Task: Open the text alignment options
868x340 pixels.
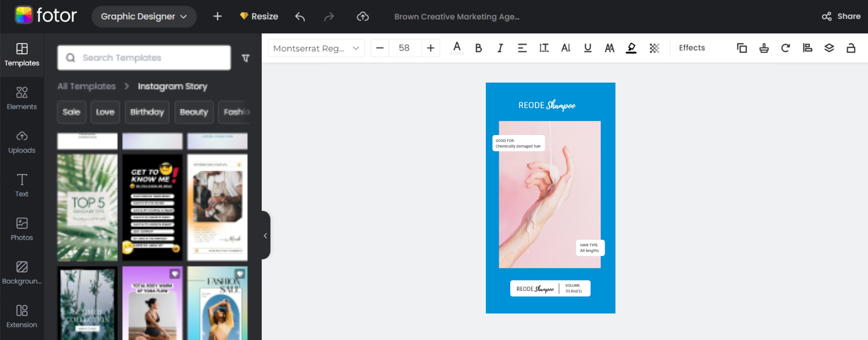Action: [522, 48]
